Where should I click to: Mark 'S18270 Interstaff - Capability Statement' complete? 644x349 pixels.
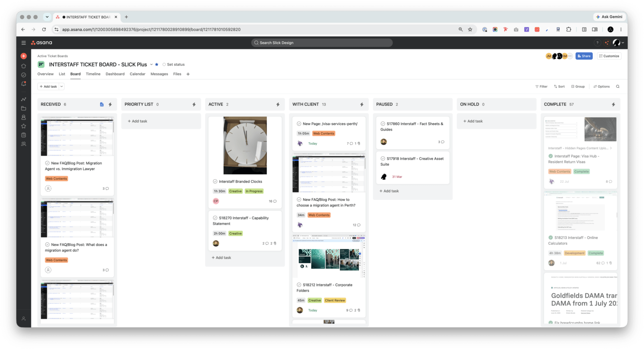[215, 218]
